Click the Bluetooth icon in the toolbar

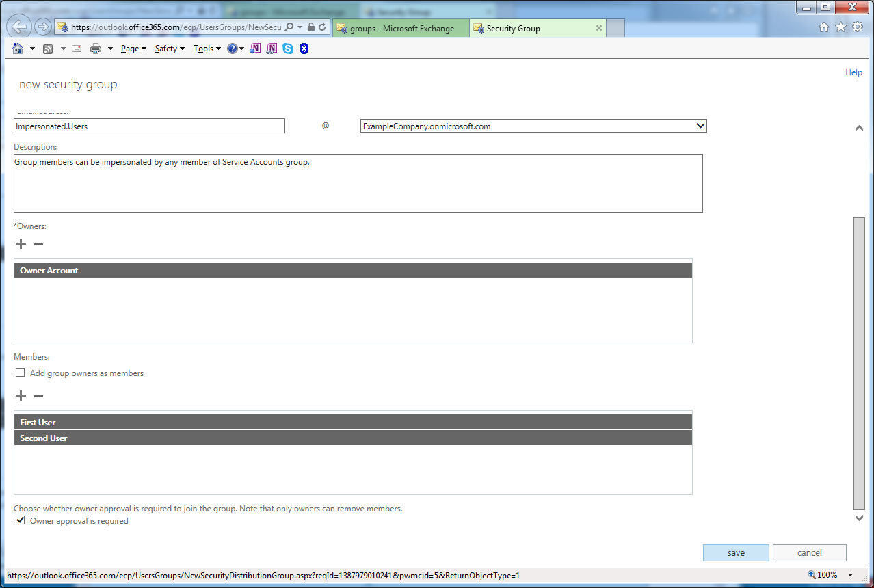pyautogui.click(x=304, y=49)
